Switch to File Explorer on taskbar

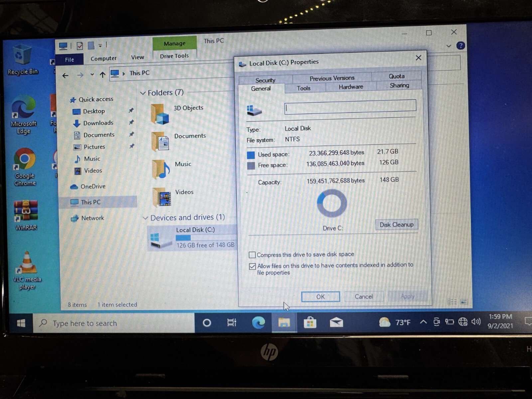[284, 322]
